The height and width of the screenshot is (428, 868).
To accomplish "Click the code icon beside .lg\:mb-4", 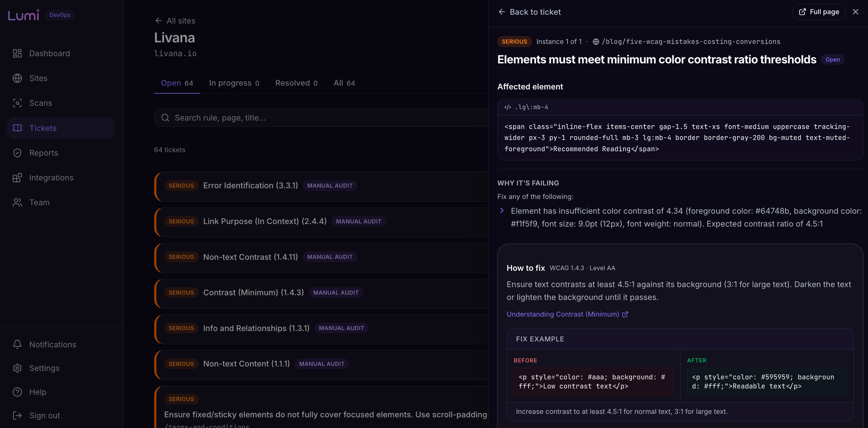I will point(507,107).
